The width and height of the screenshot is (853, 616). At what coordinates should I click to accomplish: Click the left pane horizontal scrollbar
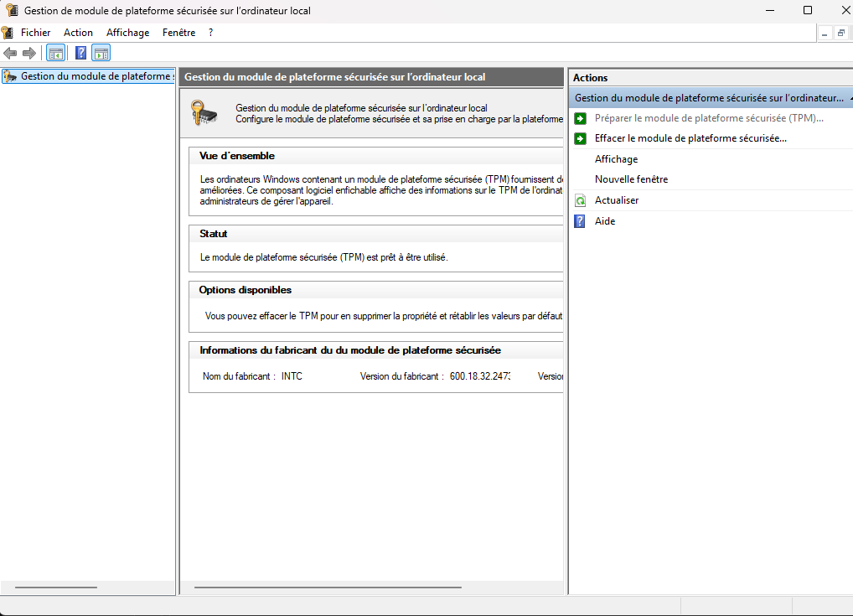(56, 588)
